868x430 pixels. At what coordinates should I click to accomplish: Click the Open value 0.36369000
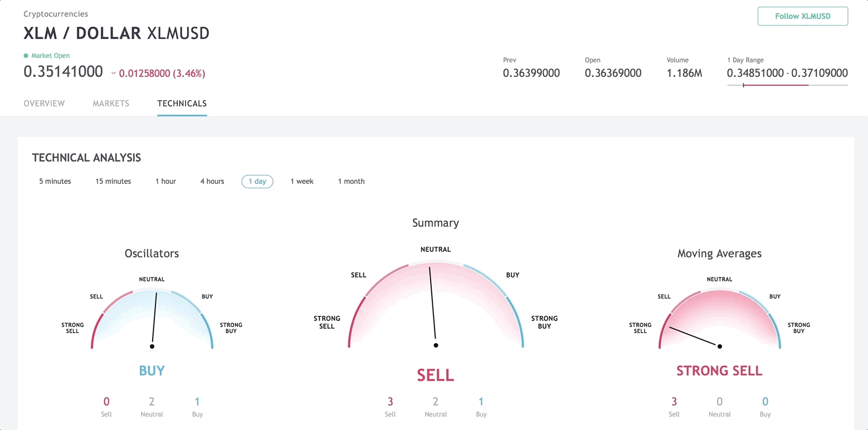[613, 73]
